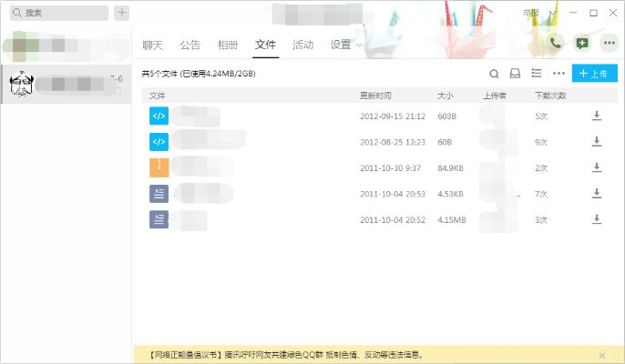Search files using the magnifier icon
This screenshot has height=364, width=625.
(494, 74)
